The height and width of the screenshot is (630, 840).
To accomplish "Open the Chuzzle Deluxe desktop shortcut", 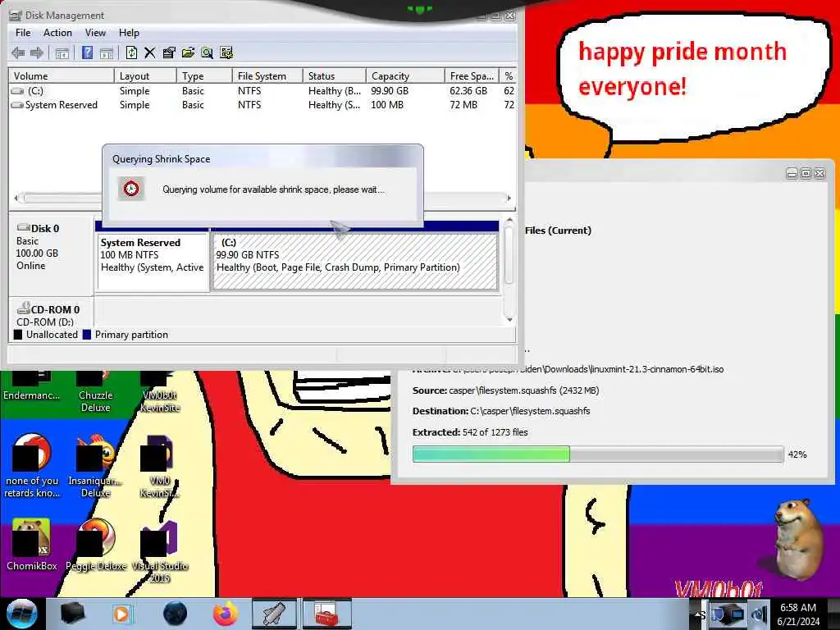I will point(95,391).
